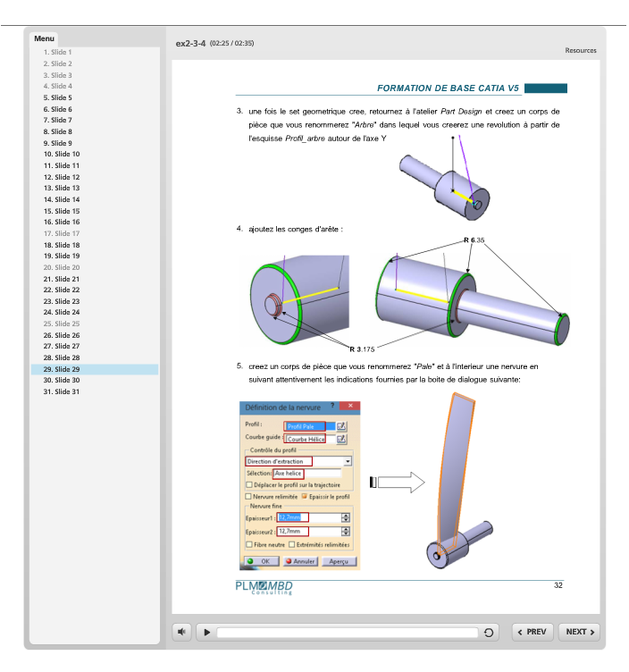
Task: Open Slide 5 in the menu list
Action: (x=57, y=97)
